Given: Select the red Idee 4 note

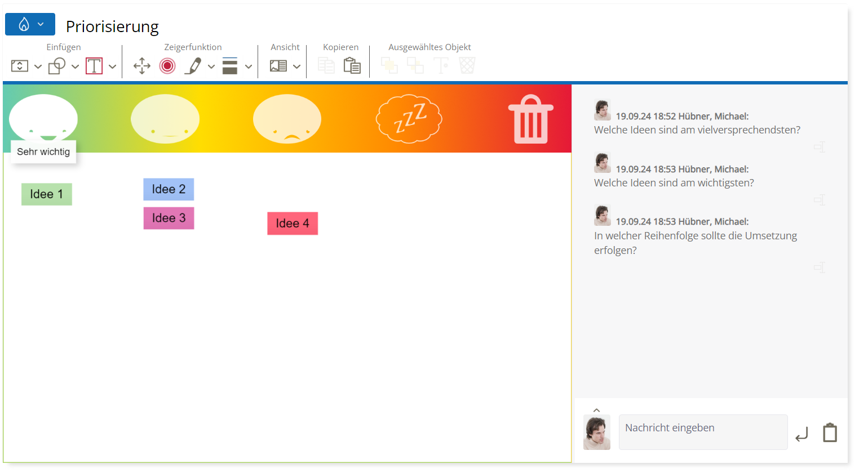Looking at the screenshot, I should click(293, 224).
